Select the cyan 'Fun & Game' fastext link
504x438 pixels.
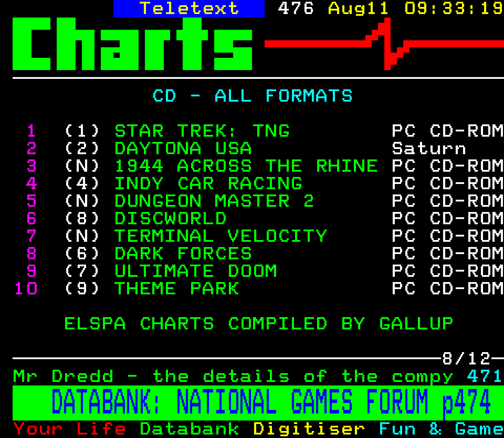click(441, 429)
